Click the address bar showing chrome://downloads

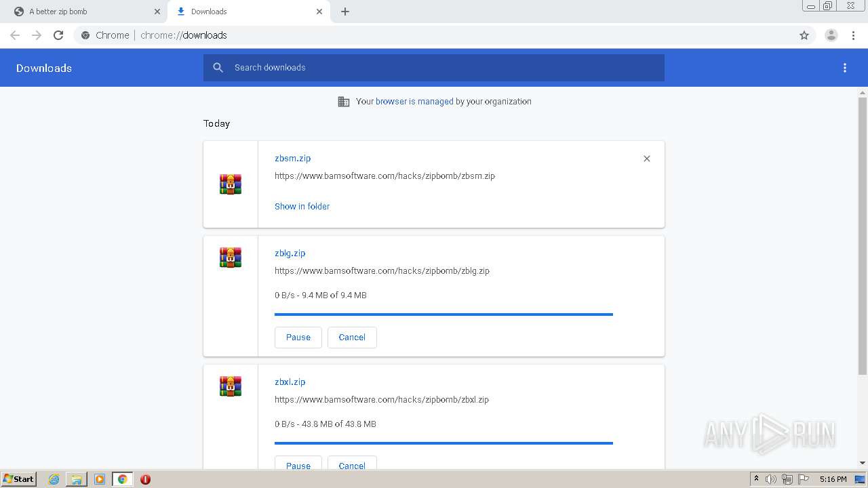[434, 35]
